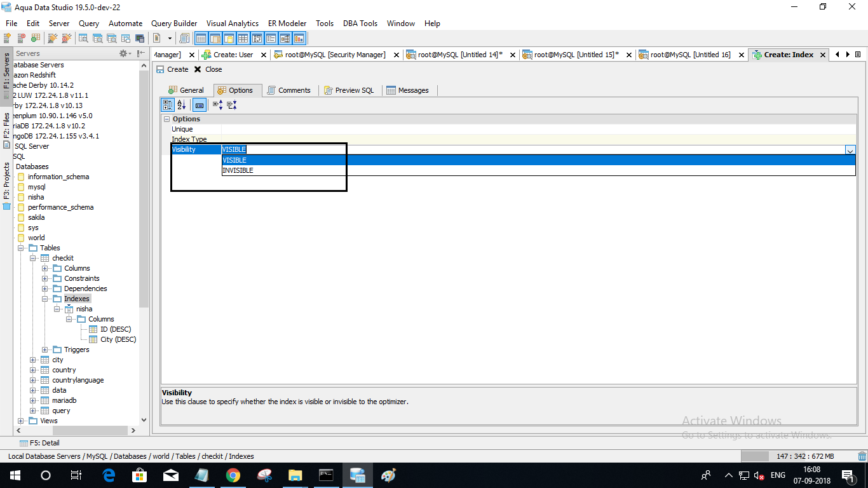Toggle the show description area button
Image resolution: width=868 pixels, height=488 pixels.
[199, 105]
